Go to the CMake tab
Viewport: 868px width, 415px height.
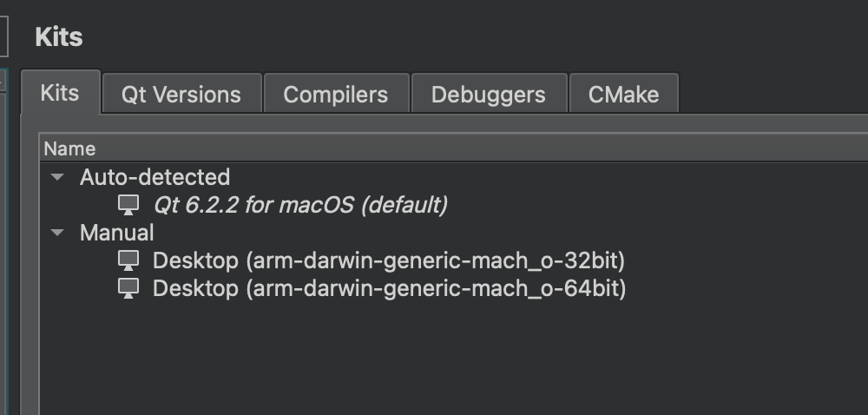(x=624, y=94)
